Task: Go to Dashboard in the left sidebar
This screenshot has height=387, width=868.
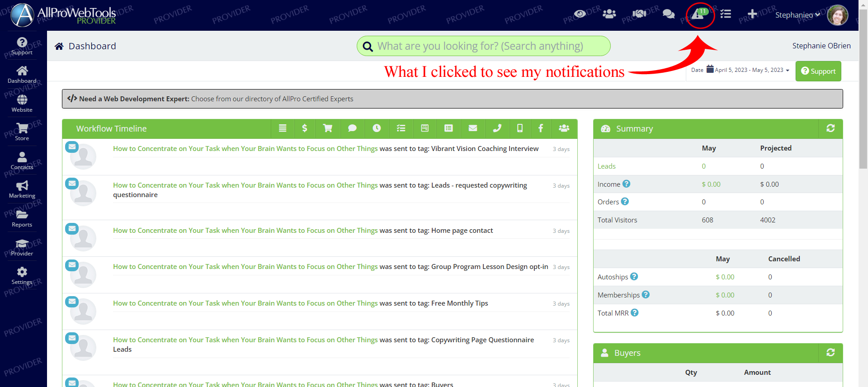Action: (x=22, y=75)
